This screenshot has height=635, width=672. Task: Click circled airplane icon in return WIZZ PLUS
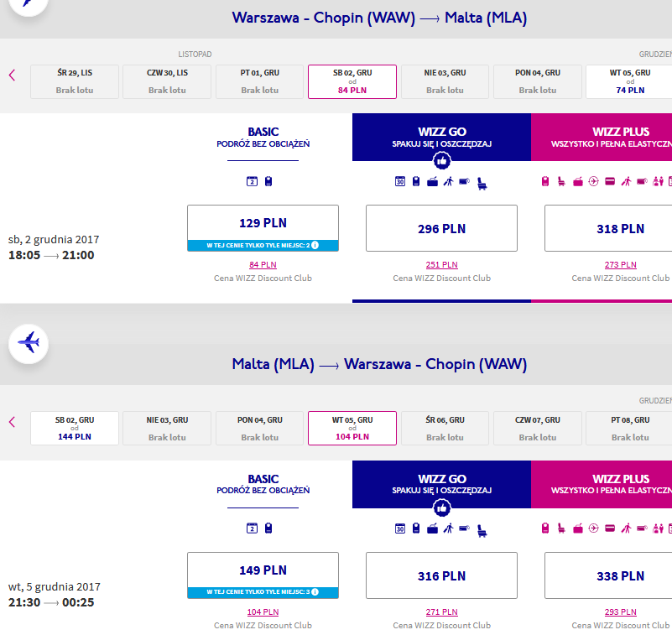[594, 528]
